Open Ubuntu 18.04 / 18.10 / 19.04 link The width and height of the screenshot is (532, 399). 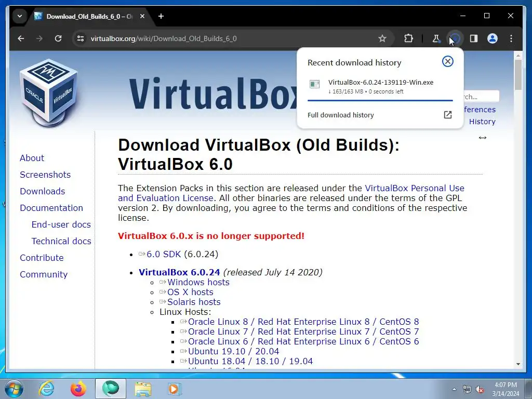250,361
